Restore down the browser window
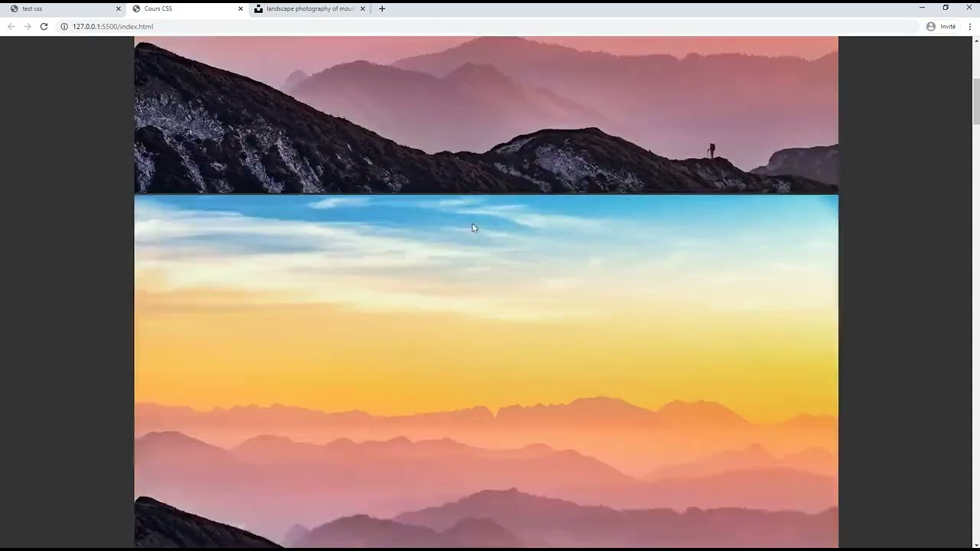 point(946,8)
